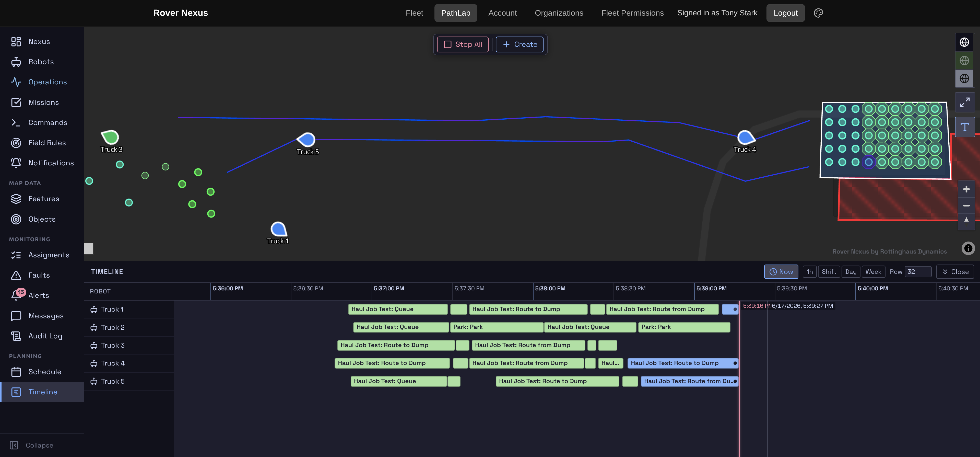Open the theme palette icon
This screenshot has height=457, width=980.
[818, 13]
